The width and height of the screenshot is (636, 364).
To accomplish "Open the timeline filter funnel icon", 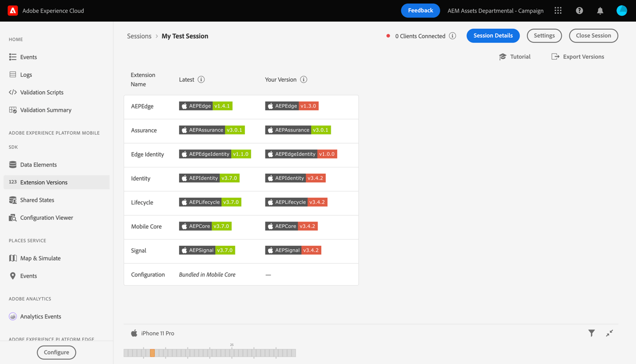I will [x=591, y=333].
